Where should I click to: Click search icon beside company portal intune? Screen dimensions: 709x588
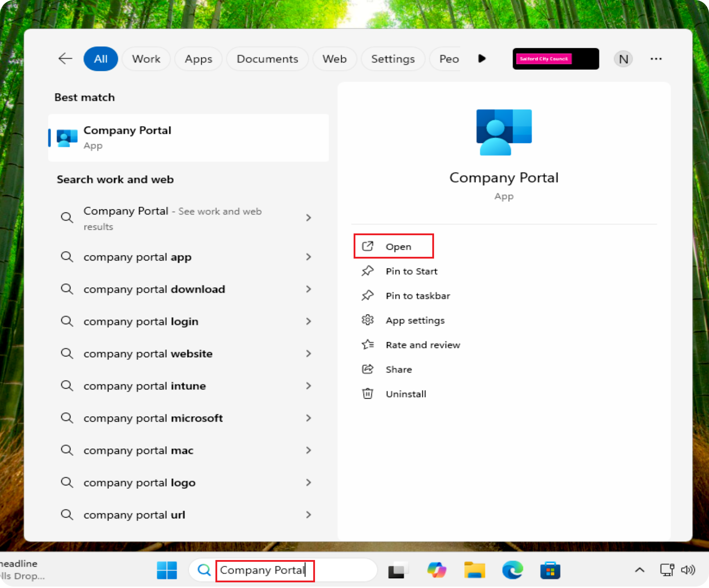point(67,386)
